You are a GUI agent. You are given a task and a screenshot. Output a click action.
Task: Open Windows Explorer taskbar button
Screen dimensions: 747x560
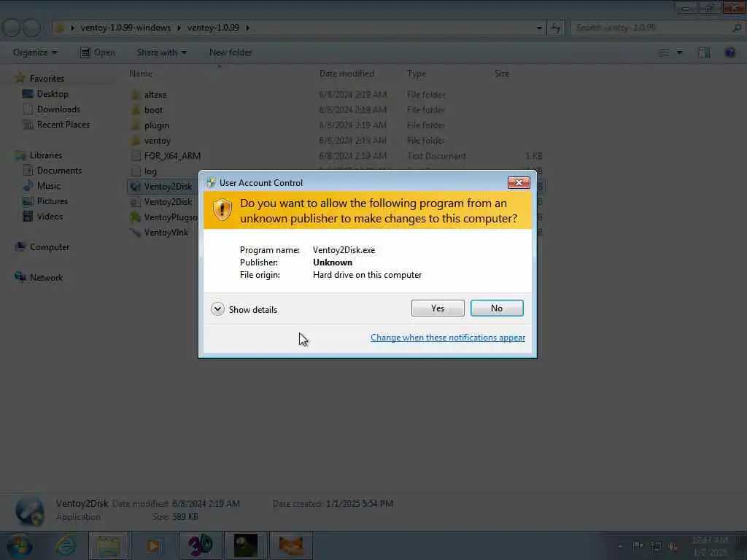point(108,545)
